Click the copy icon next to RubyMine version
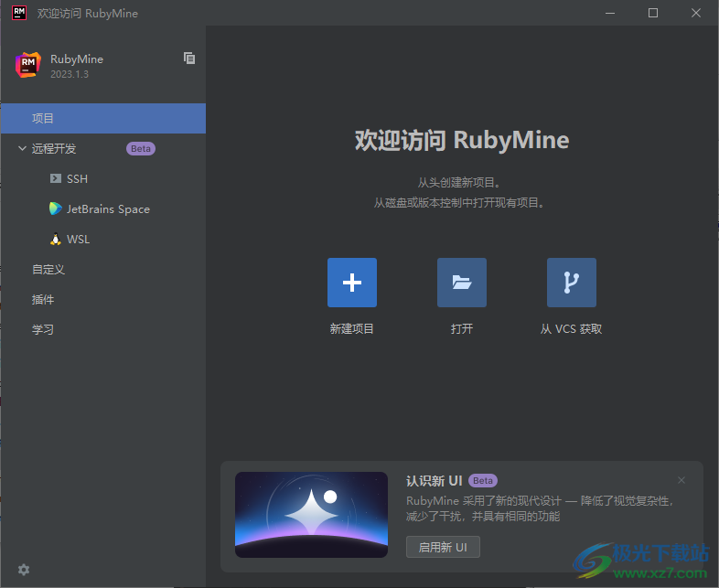 tap(189, 59)
